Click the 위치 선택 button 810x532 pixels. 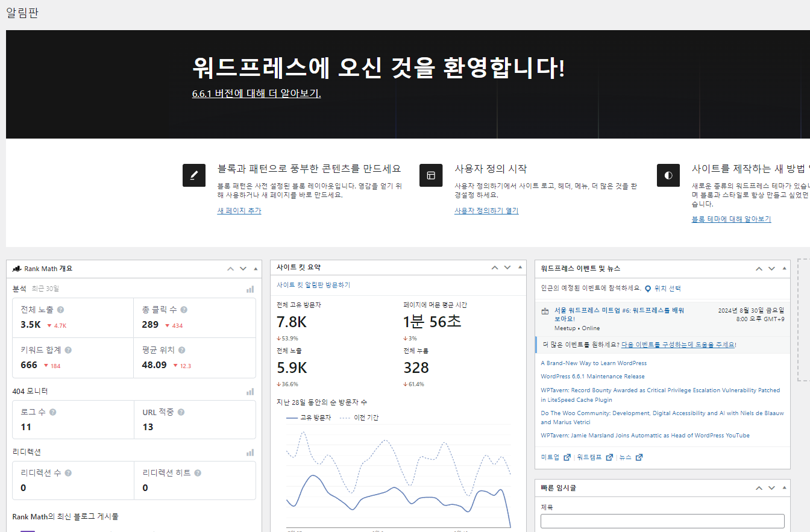click(x=663, y=289)
